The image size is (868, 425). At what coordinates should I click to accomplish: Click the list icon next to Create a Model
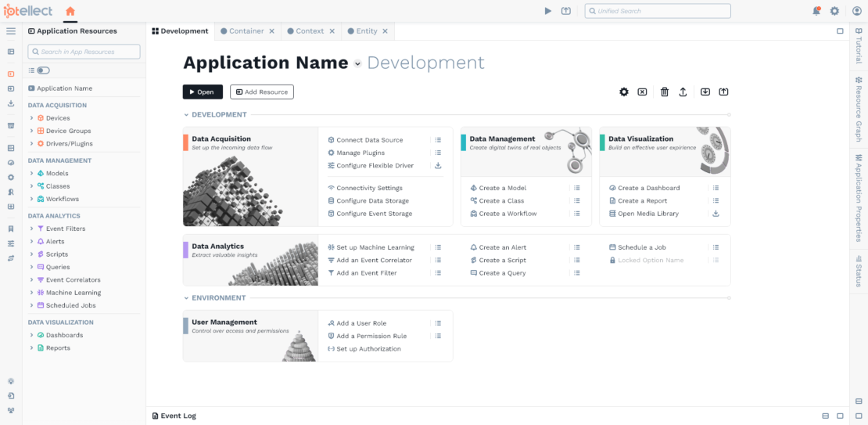[577, 188]
